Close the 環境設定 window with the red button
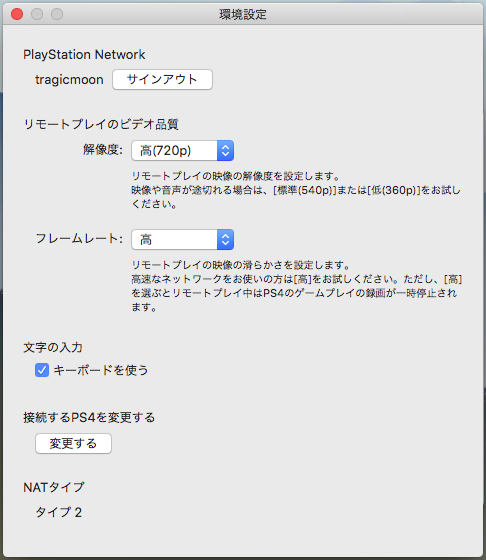Image resolution: width=486 pixels, height=560 pixels. pyautogui.click(x=17, y=14)
